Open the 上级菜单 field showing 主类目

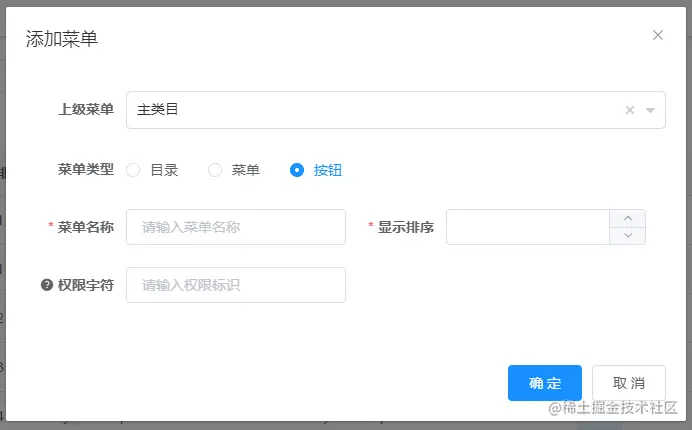395,110
